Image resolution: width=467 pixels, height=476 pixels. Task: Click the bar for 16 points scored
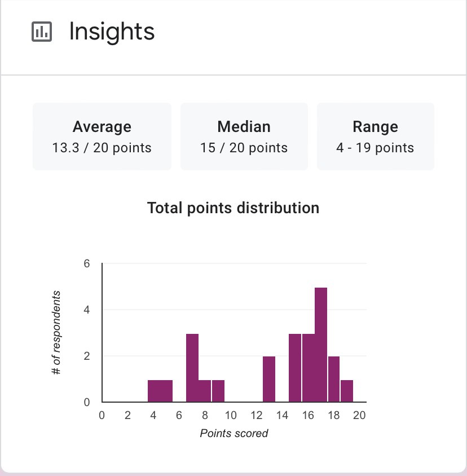click(308, 368)
